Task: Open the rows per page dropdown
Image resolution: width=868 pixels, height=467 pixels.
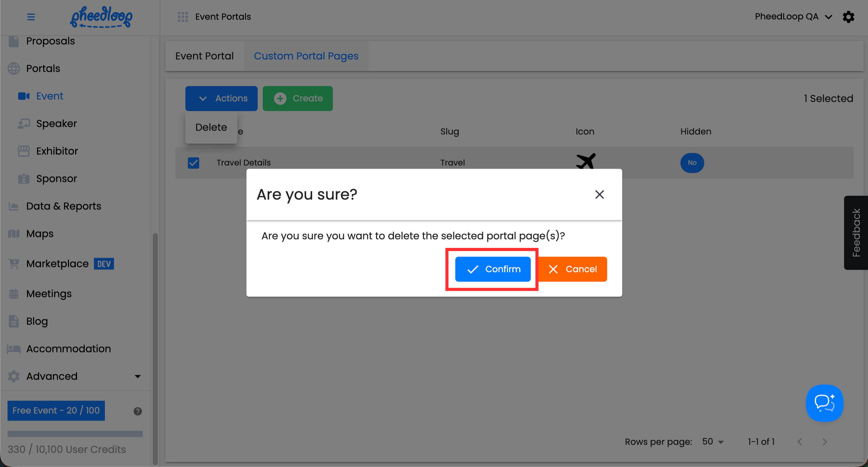Action: coord(713,442)
